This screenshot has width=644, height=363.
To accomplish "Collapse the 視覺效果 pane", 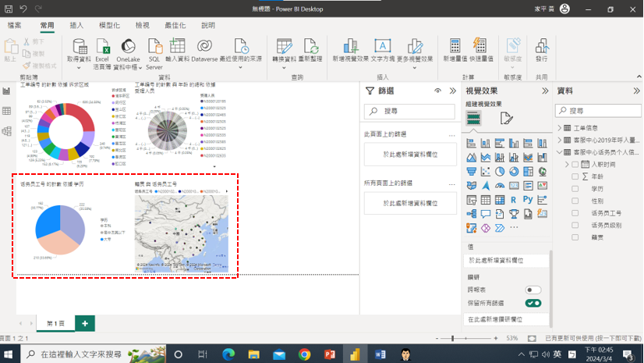I will 545,91.
